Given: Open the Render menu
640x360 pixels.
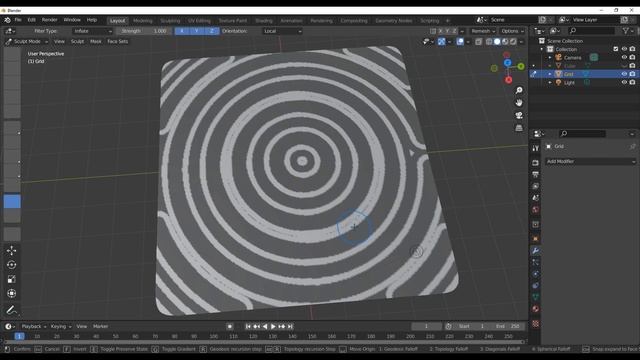Looking at the screenshot, I should click(x=49, y=20).
